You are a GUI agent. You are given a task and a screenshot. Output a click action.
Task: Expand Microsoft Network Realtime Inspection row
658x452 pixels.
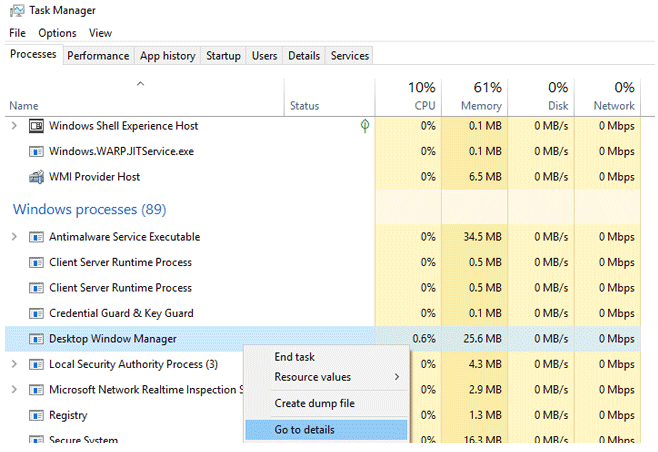pos(14,389)
